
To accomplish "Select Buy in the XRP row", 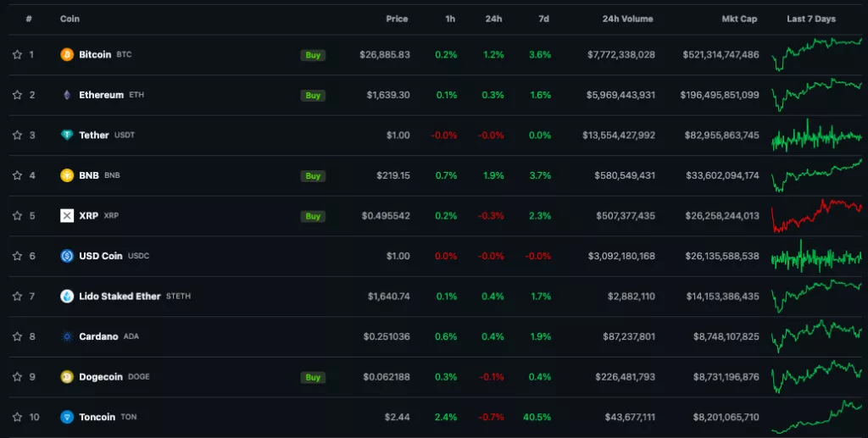I will [x=313, y=216].
